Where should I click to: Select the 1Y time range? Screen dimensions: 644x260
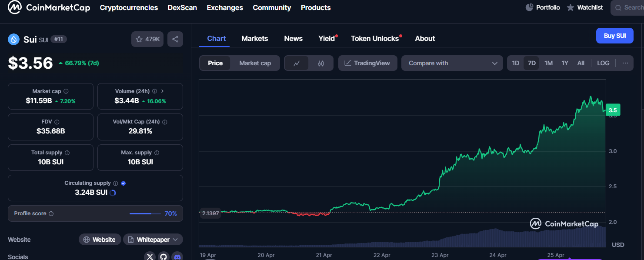tap(565, 63)
